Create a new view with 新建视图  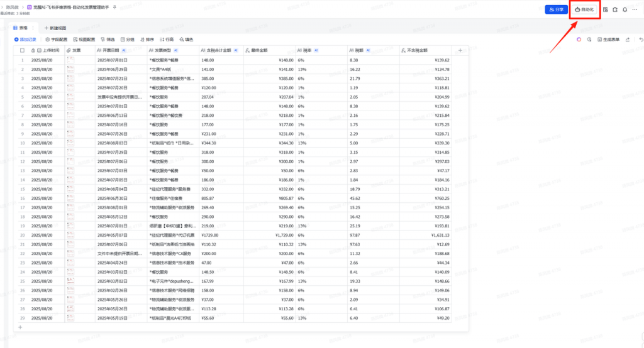[55, 28]
